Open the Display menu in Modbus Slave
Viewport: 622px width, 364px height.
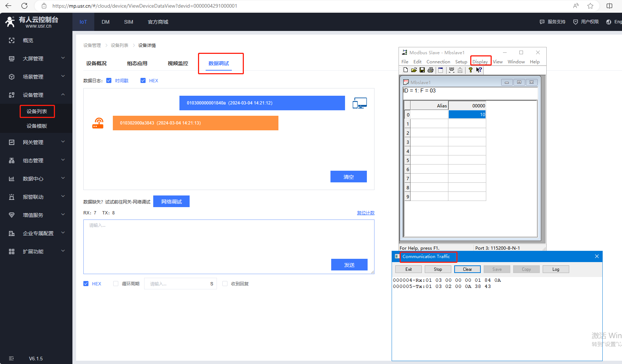point(480,62)
